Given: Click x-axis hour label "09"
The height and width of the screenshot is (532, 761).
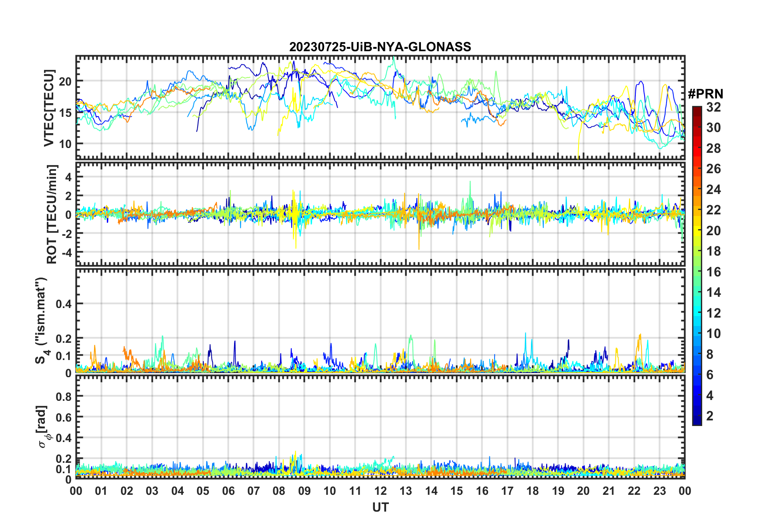Looking at the screenshot, I should [x=304, y=491].
